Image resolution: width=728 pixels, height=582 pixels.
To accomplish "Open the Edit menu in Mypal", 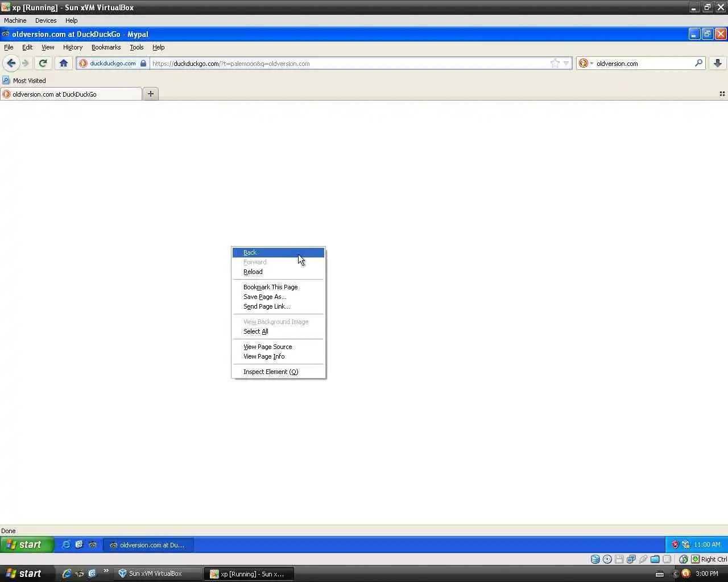I will pos(27,47).
